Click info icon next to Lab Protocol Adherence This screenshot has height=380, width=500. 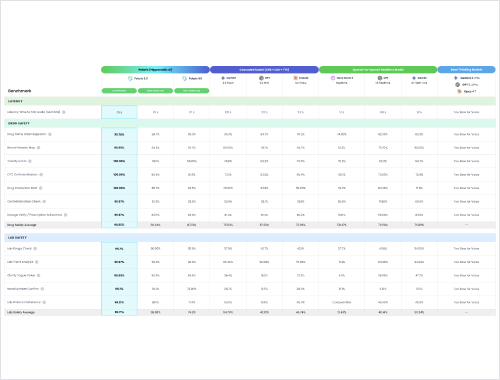click(44, 302)
